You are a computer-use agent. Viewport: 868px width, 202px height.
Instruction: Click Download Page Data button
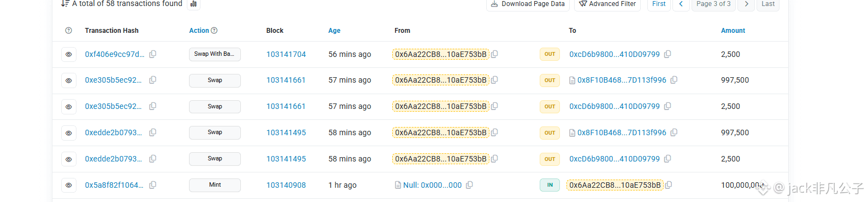[x=528, y=4]
